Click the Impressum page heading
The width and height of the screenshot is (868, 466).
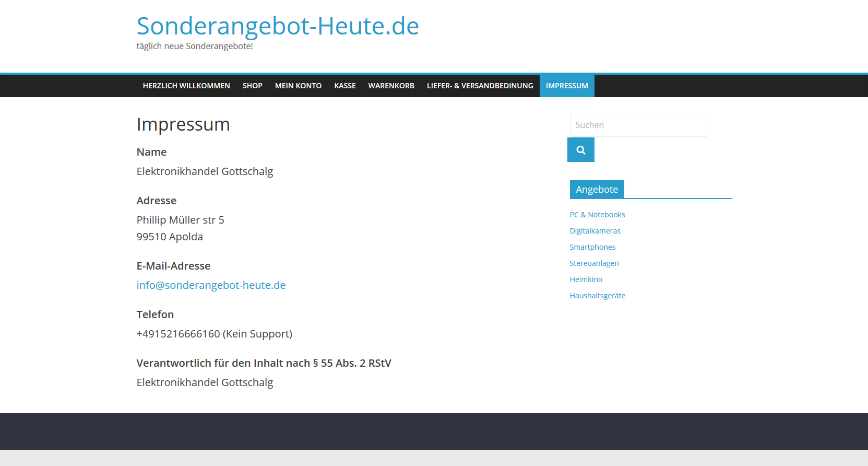pyautogui.click(x=183, y=125)
